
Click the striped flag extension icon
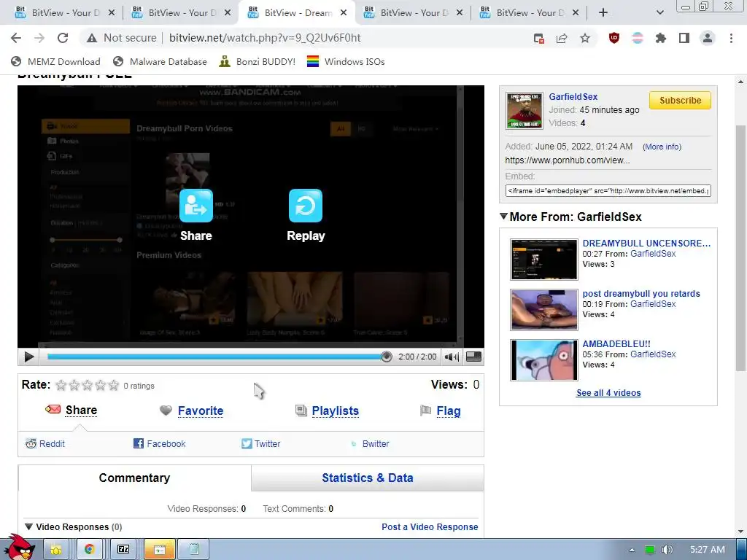[638, 38]
